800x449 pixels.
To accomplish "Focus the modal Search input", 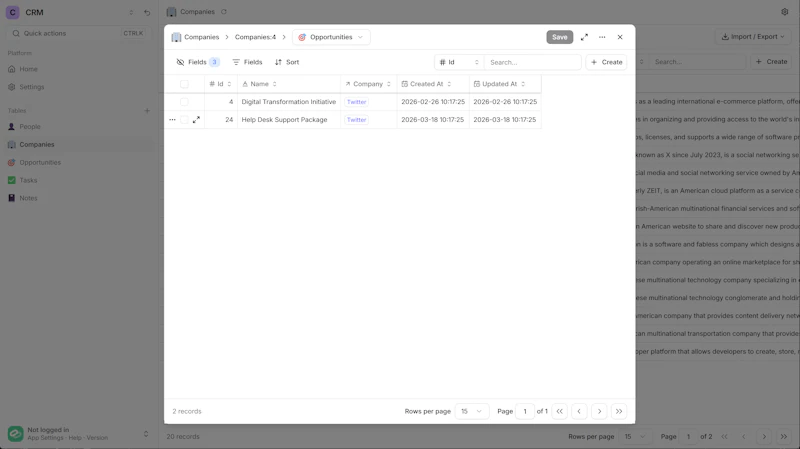I will point(532,62).
